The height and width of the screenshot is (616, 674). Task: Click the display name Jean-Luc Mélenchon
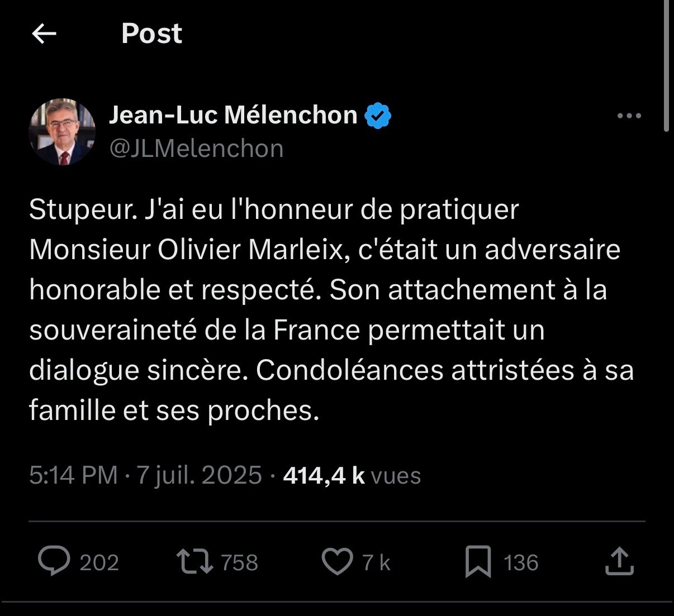(233, 115)
